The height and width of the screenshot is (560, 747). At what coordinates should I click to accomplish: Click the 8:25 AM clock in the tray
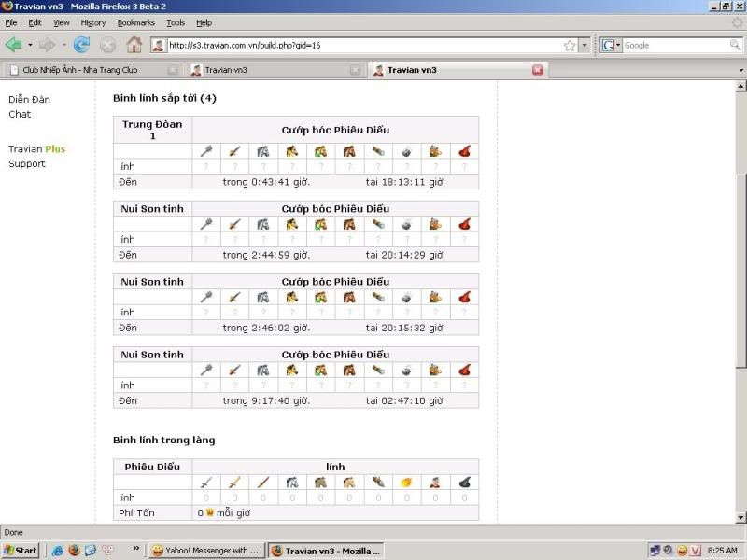722,551
